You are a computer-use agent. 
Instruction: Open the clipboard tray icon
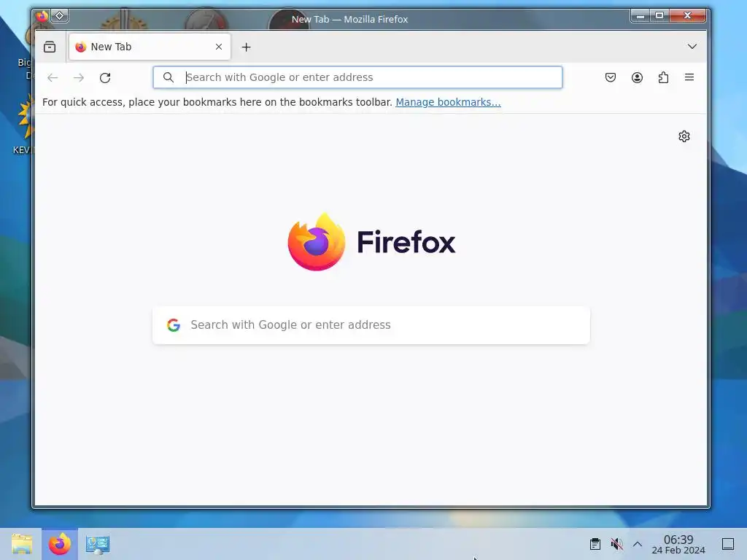[x=595, y=544]
